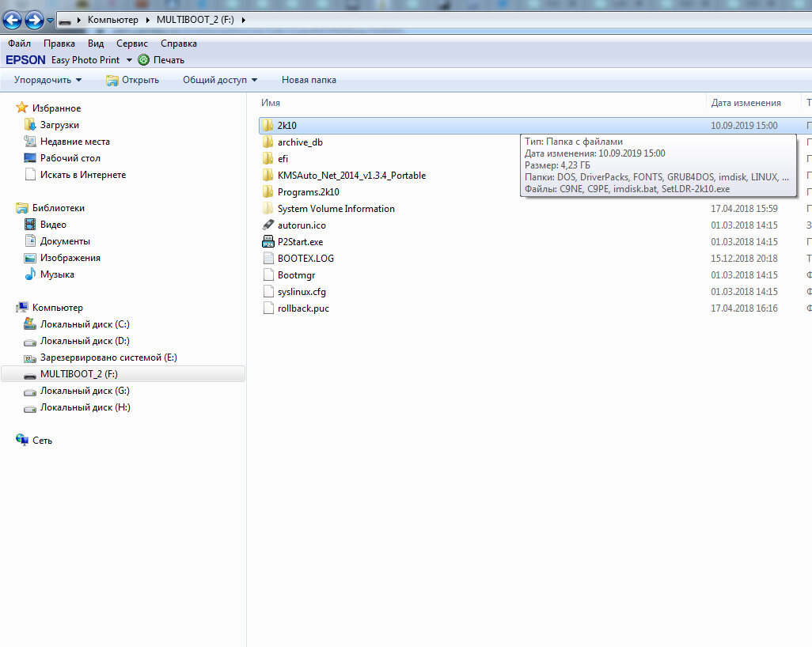The width and height of the screenshot is (812, 647).
Task: Open the Easy Photo Print dropdown arrow
Action: click(x=129, y=60)
